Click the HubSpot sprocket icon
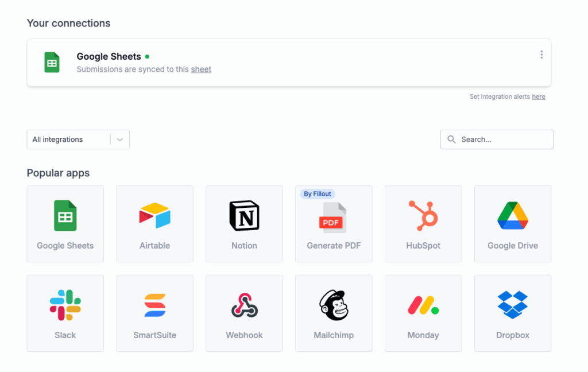The image size is (588, 372). (423, 216)
